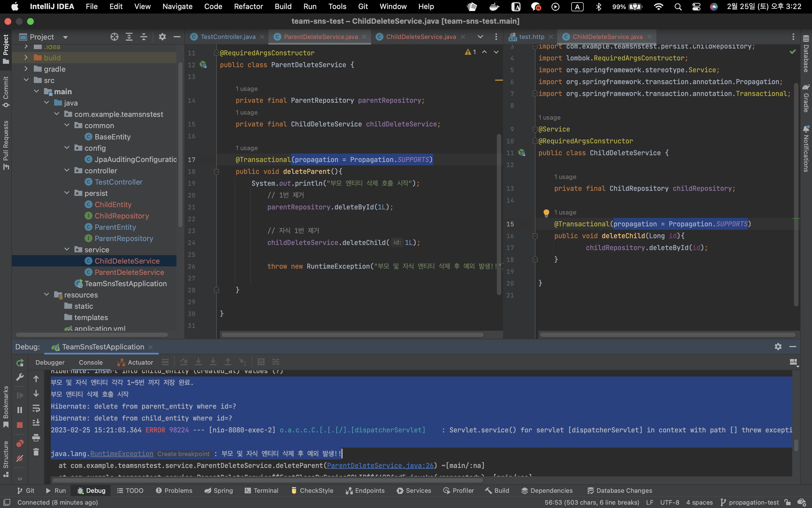The width and height of the screenshot is (812, 508).
Task: Select Opened File locate target icon
Action: (x=114, y=37)
